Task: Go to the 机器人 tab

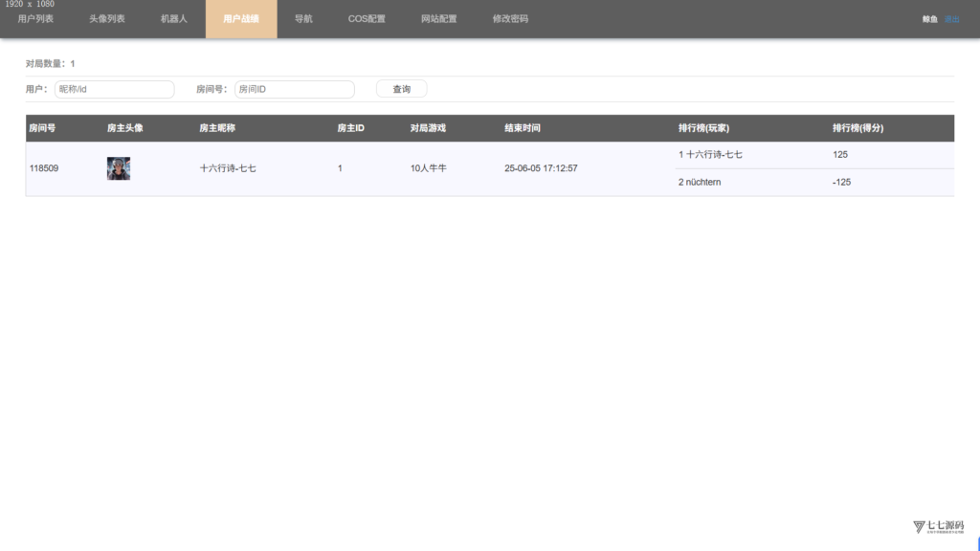Action: point(174,19)
